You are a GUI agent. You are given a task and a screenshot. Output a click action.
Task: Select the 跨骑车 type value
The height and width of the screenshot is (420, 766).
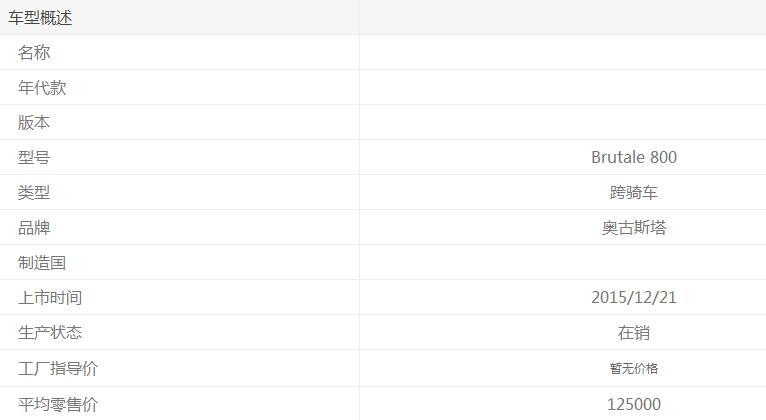(x=633, y=193)
